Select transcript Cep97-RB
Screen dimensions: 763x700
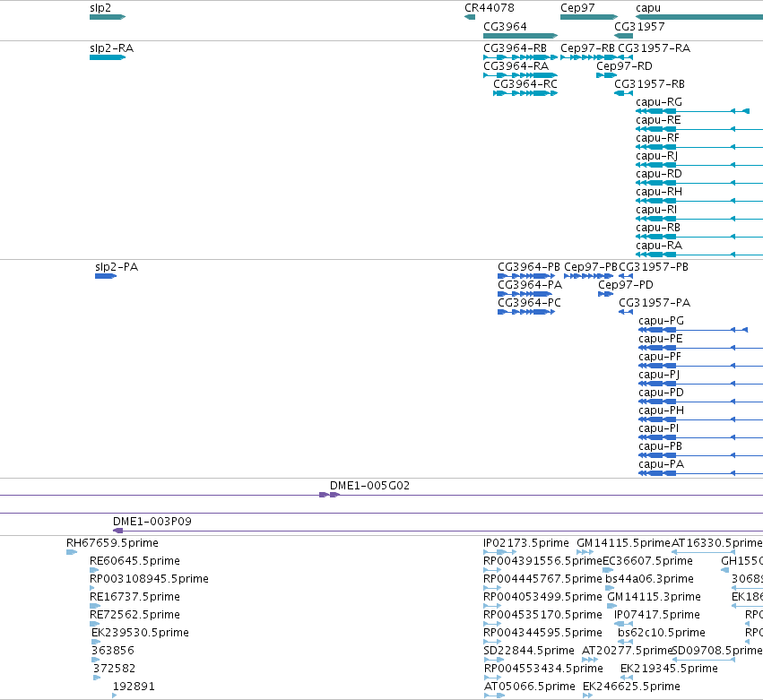coord(588,57)
